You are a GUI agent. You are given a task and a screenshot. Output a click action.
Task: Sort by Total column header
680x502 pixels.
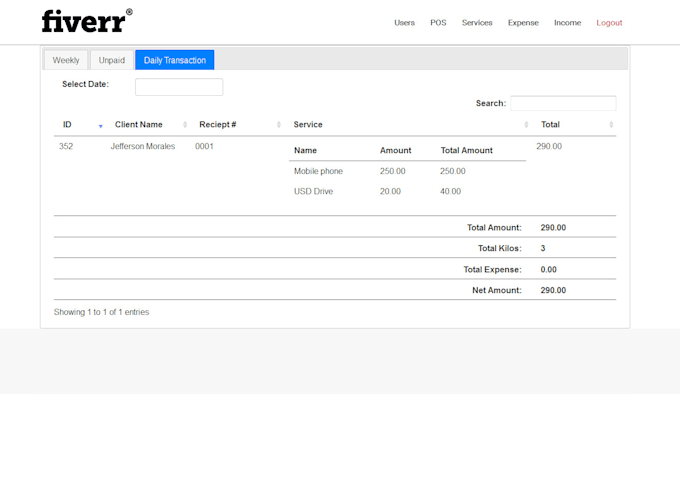click(x=574, y=125)
